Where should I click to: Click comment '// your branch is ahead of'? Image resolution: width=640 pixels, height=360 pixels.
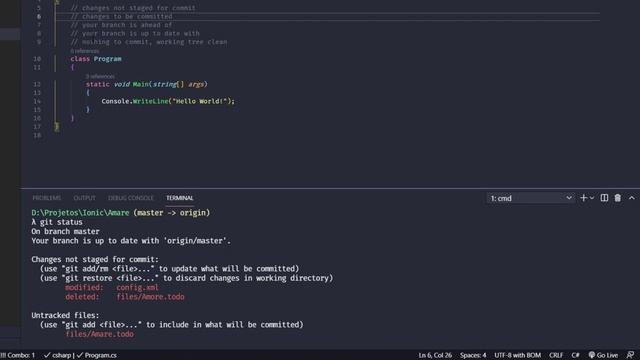(x=121, y=25)
